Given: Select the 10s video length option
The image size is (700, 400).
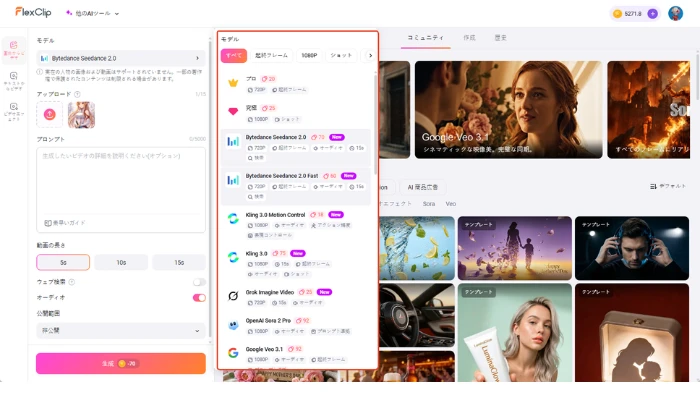Looking at the screenshot, I should pyautogui.click(x=121, y=262).
